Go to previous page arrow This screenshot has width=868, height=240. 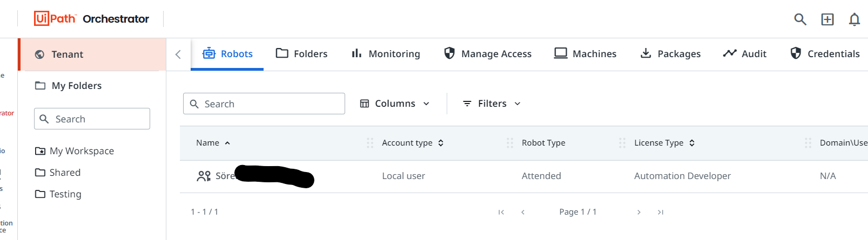point(523,212)
